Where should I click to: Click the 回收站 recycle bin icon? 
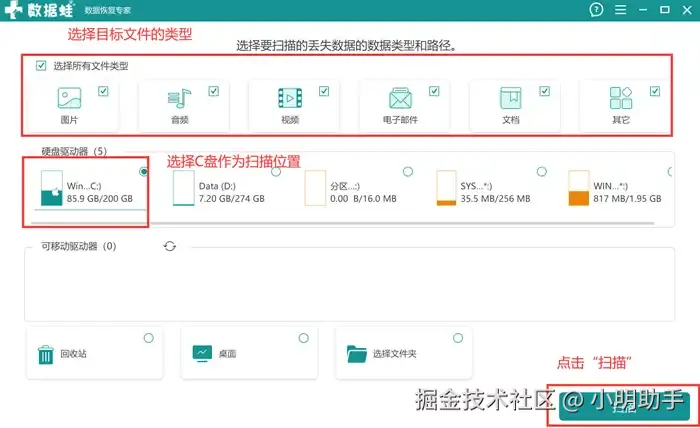pyautogui.click(x=46, y=355)
